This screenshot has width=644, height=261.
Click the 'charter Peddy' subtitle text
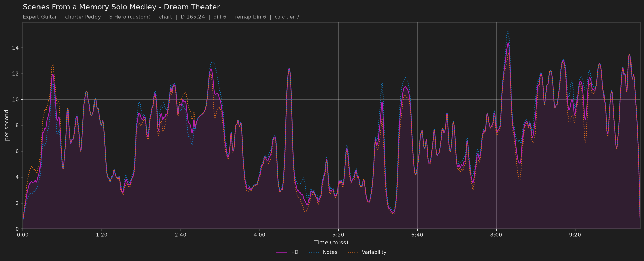(x=83, y=17)
